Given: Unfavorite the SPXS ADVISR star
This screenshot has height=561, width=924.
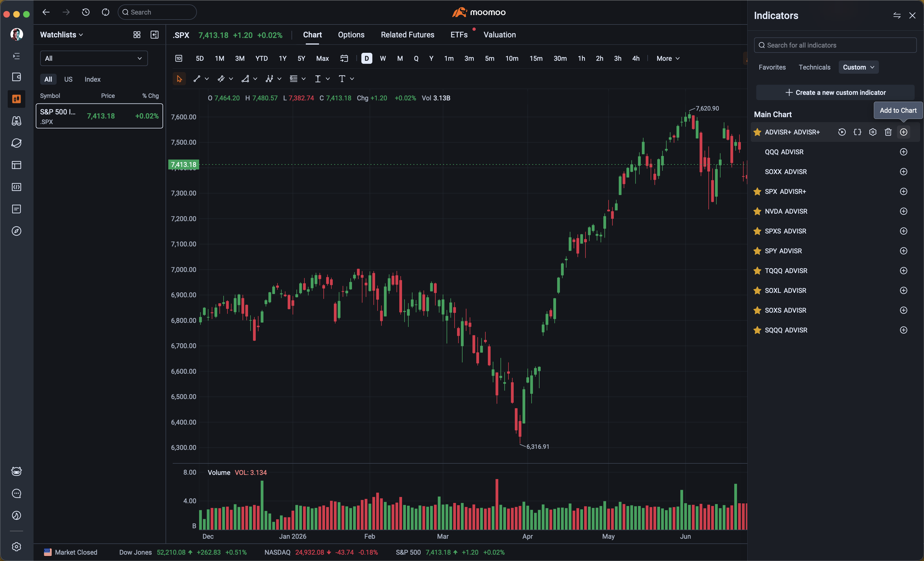Looking at the screenshot, I should tap(758, 231).
